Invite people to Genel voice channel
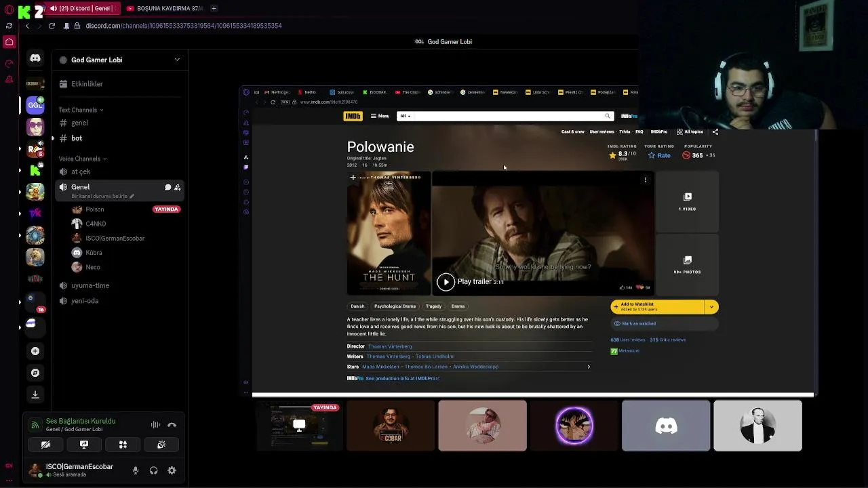Image resolution: width=868 pixels, height=488 pixels. [x=177, y=187]
